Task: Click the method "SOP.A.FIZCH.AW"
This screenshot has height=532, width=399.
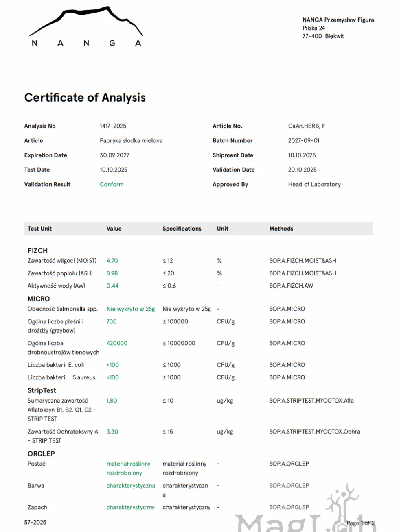Action: pyautogui.click(x=292, y=286)
